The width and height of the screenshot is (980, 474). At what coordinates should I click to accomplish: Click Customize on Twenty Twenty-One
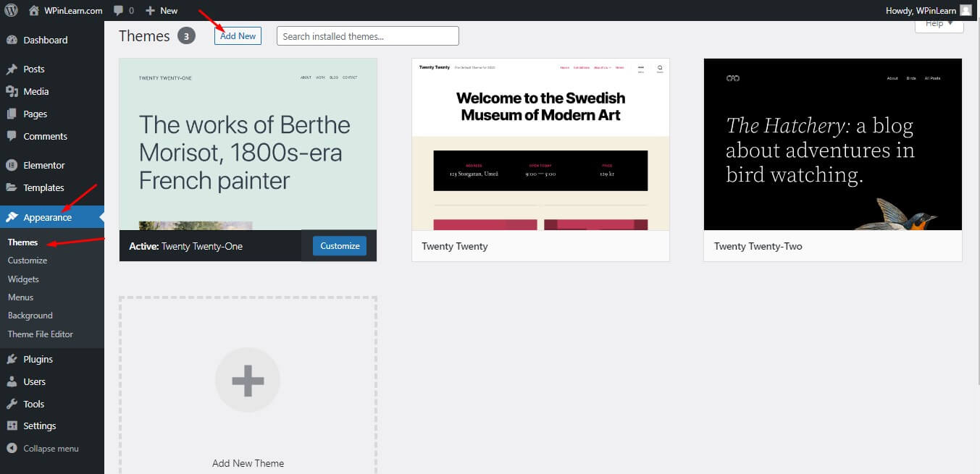[x=340, y=246]
